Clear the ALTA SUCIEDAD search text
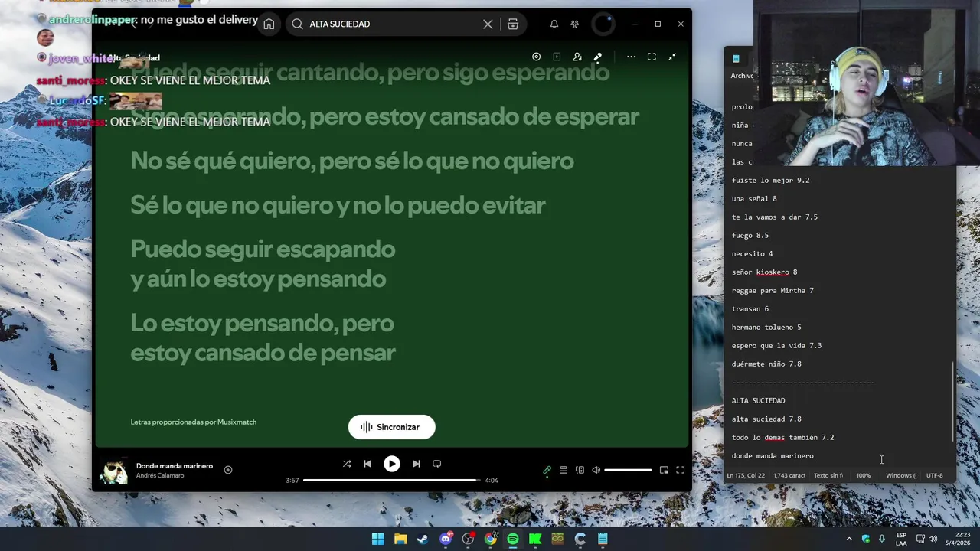 pos(488,24)
